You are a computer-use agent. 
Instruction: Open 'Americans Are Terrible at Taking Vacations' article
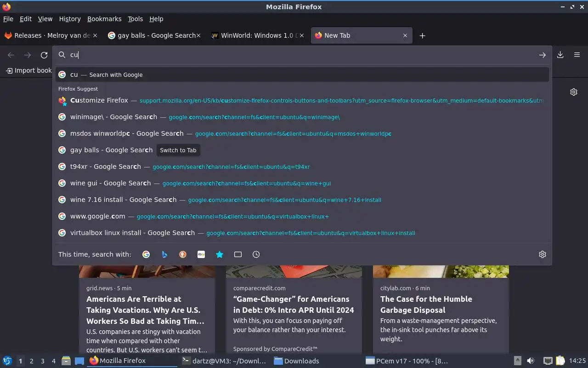coord(146,310)
